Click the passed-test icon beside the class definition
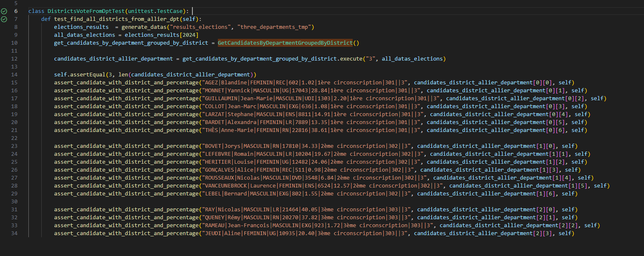 pyautogui.click(x=4, y=11)
